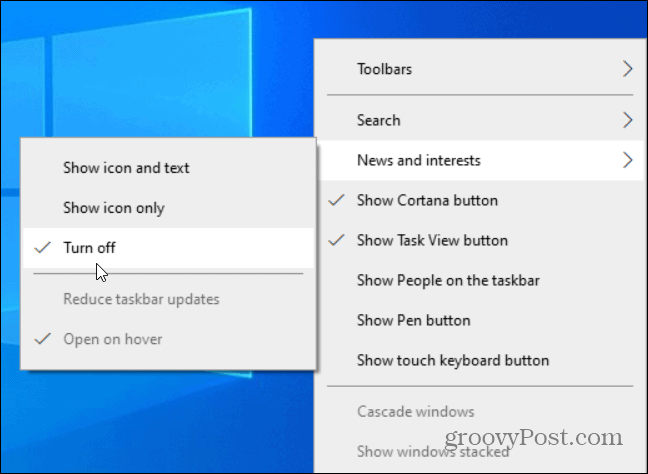
Task: Toggle Reduce taskbar updates option
Action: coord(168,299)
